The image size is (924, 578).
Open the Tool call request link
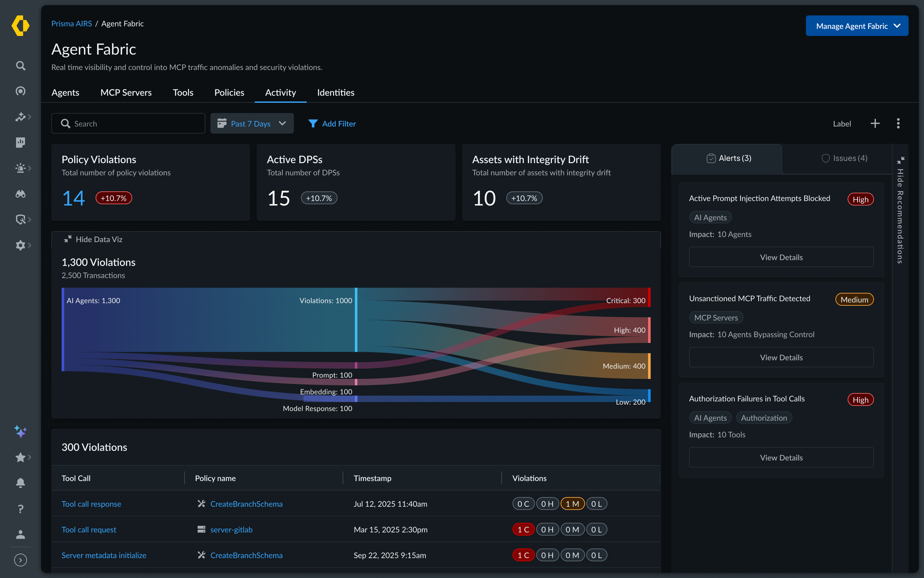click(x=89, y=530)
